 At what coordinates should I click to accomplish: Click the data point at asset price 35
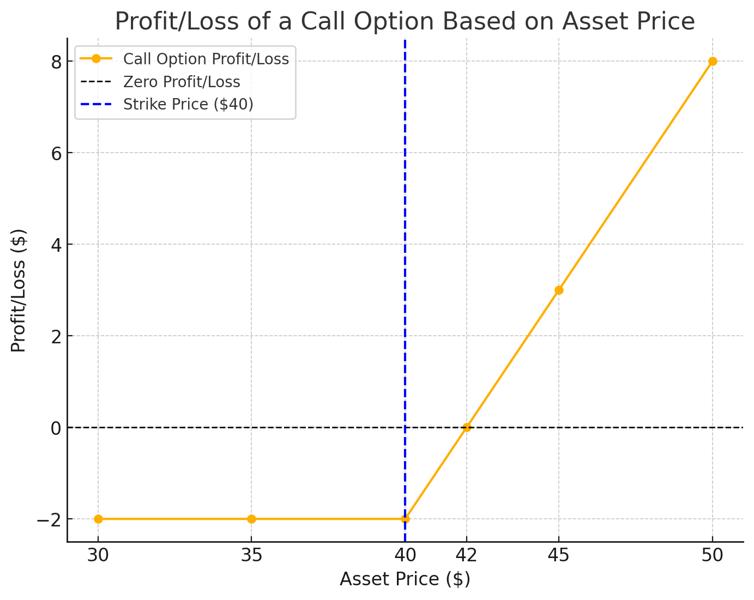[x=251, y=519]
